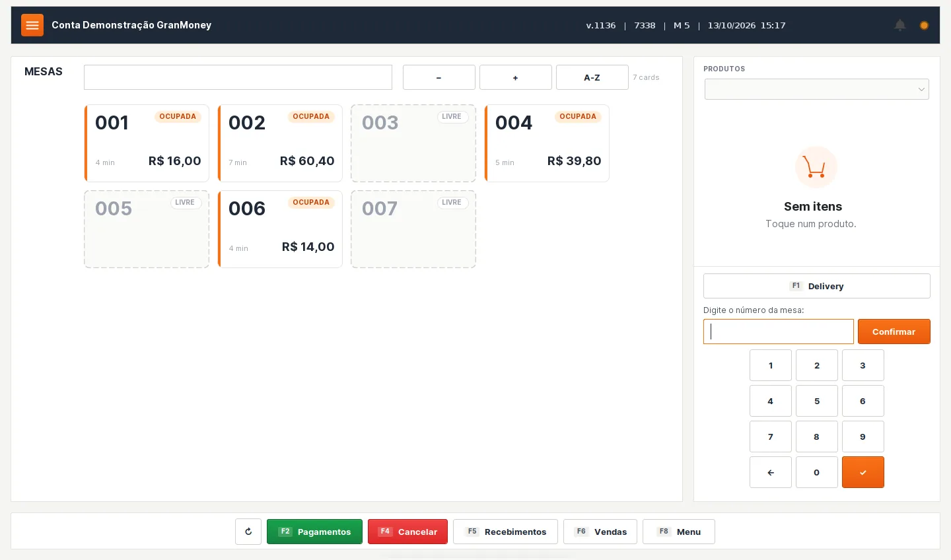Select free table 003 card
951x560 pixels.
tap(413, 143)
